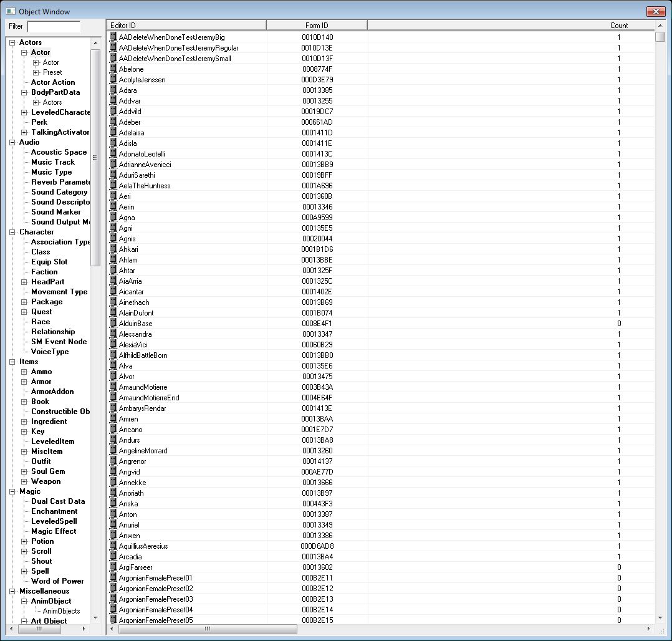Expand the Weapon node
The image size is (672, 641).
(x=24, y=481)
